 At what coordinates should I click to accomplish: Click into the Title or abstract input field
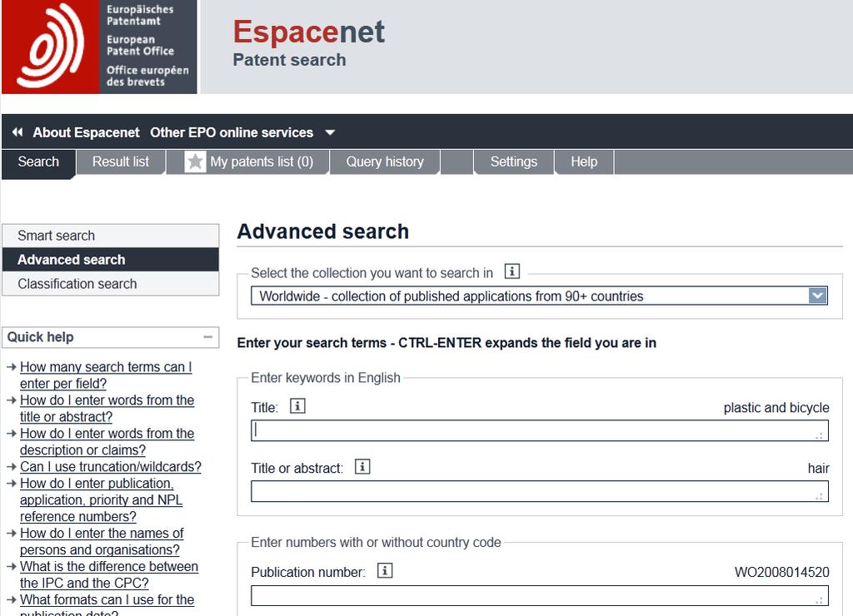540,491
